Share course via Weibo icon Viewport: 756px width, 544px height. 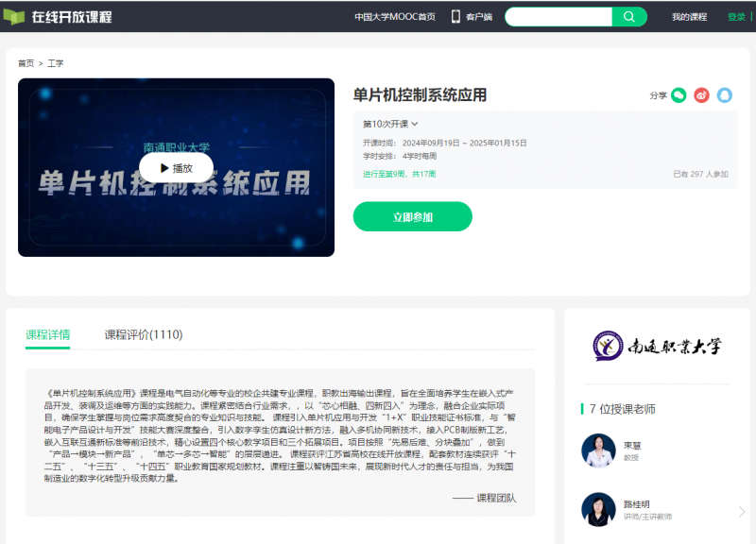point(701,95)
